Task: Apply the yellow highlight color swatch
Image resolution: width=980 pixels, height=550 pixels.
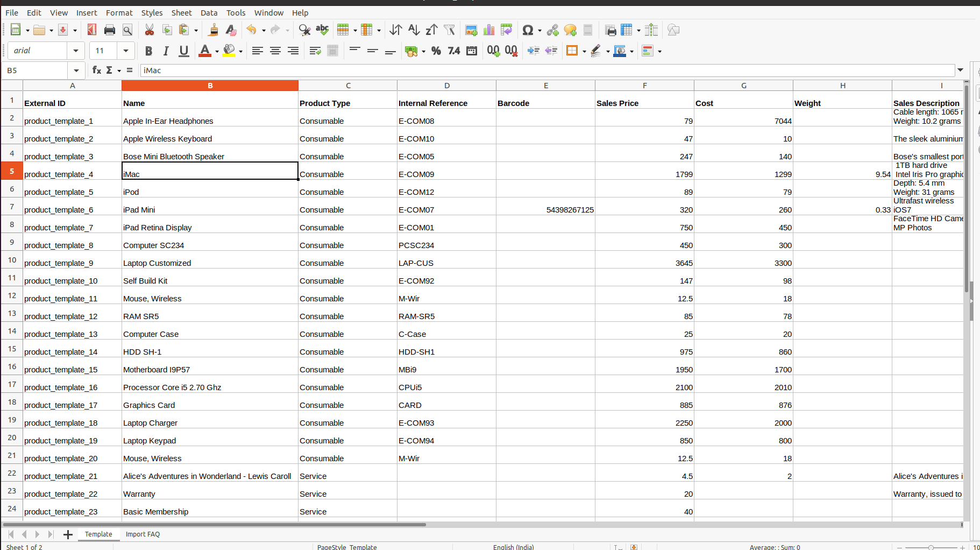Action: pos(229,51)
